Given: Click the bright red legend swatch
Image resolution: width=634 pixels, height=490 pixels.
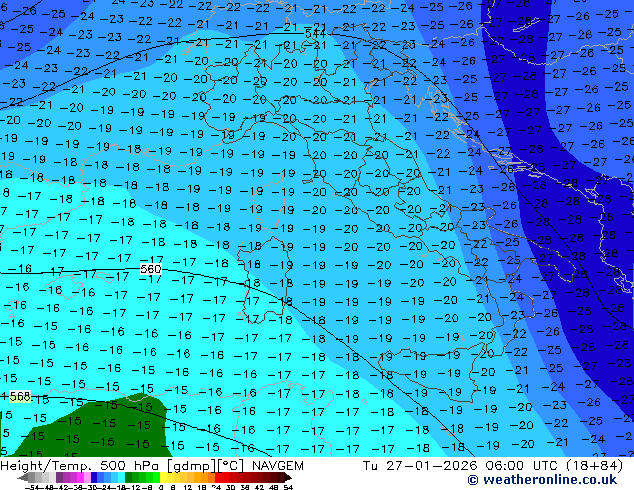Looking at the screenshot, I should 218,477.
